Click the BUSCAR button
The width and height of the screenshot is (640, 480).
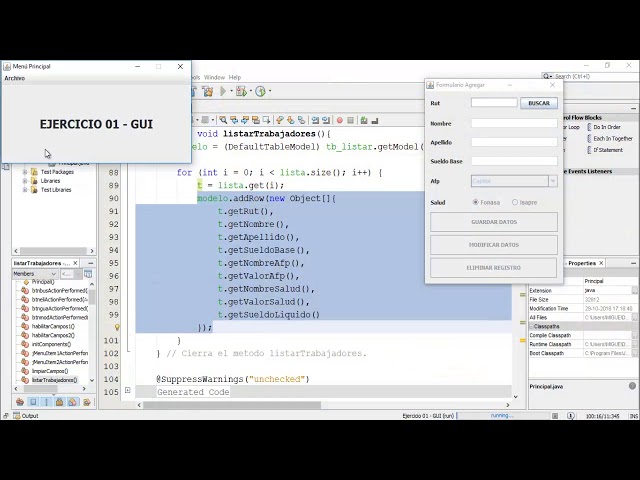coord(539,103)
